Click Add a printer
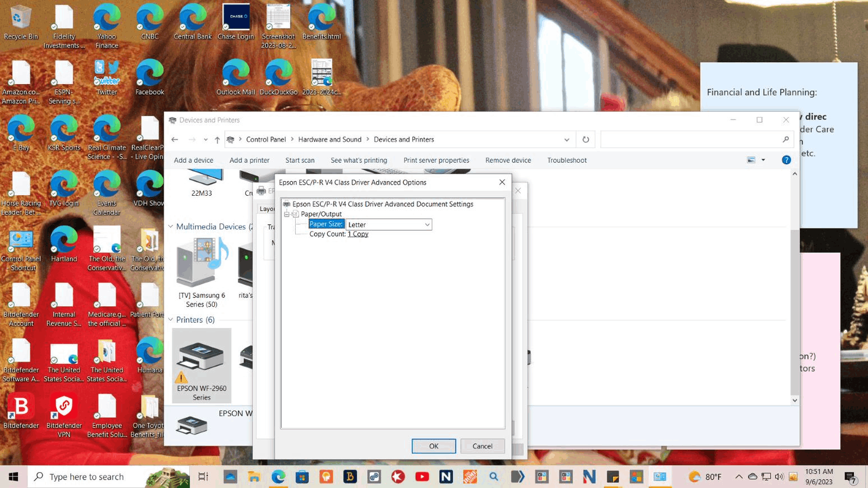The width and height of the screenshot is (868, 488). 249,160
